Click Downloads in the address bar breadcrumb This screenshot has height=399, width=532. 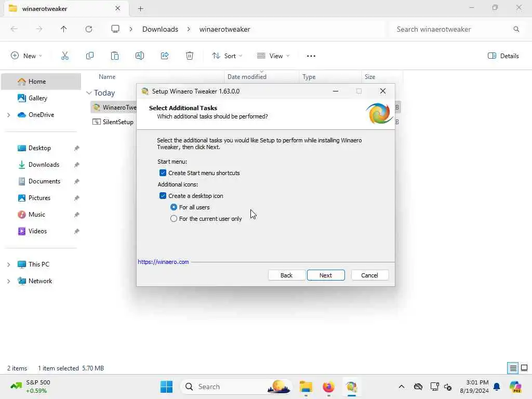pos(160,29)
